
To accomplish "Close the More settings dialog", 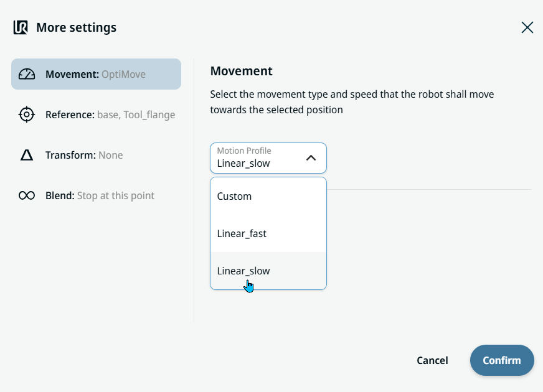I will 527,27.
